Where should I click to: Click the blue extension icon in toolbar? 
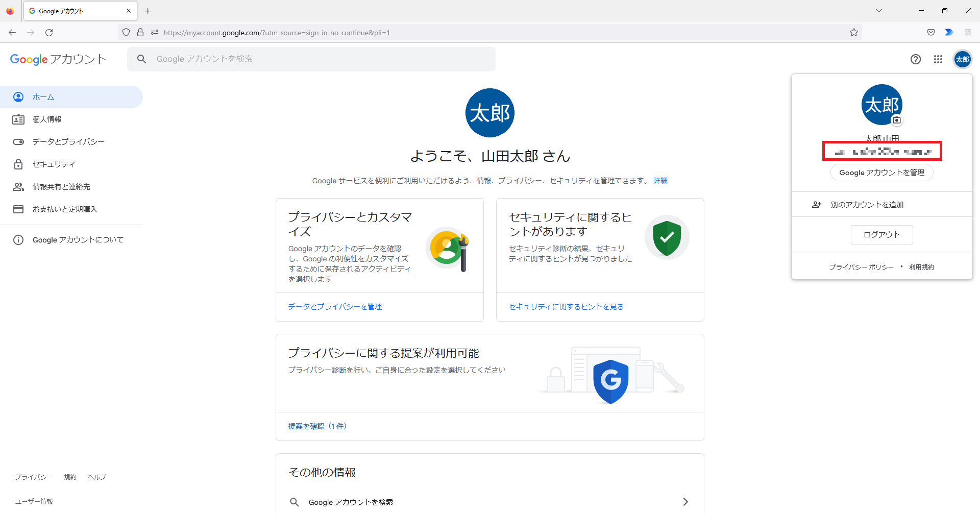[x=949, y=32]
